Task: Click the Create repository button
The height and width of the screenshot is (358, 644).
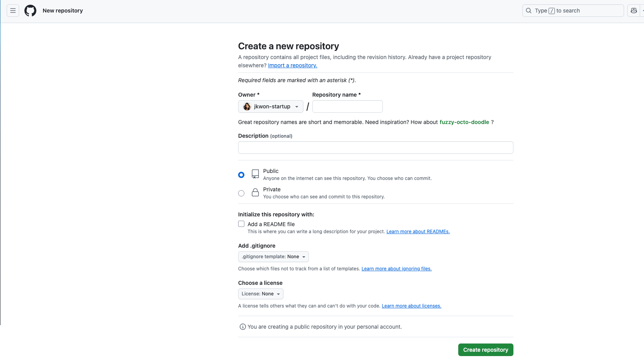Action: point(486,350)
